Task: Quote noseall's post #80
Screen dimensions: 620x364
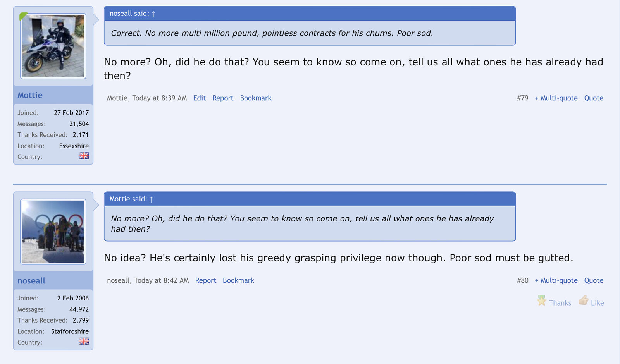Action: 594,281
